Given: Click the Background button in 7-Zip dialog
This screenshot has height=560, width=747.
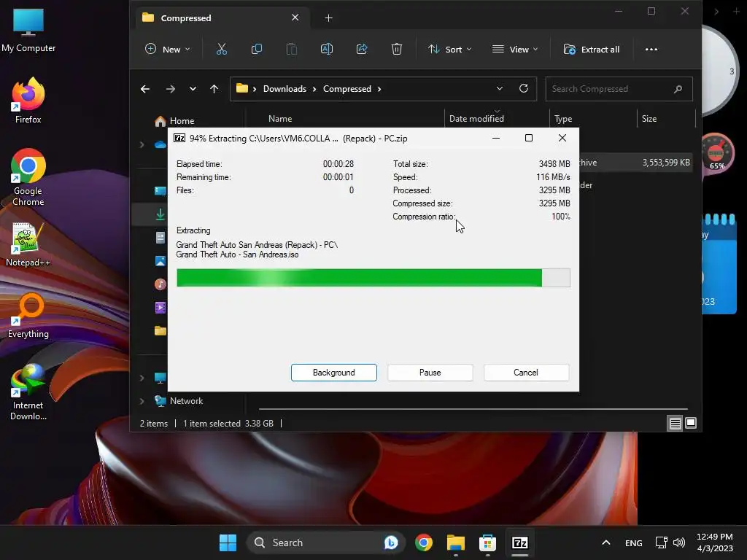Looking at the screenshot, I should [334, 373].
